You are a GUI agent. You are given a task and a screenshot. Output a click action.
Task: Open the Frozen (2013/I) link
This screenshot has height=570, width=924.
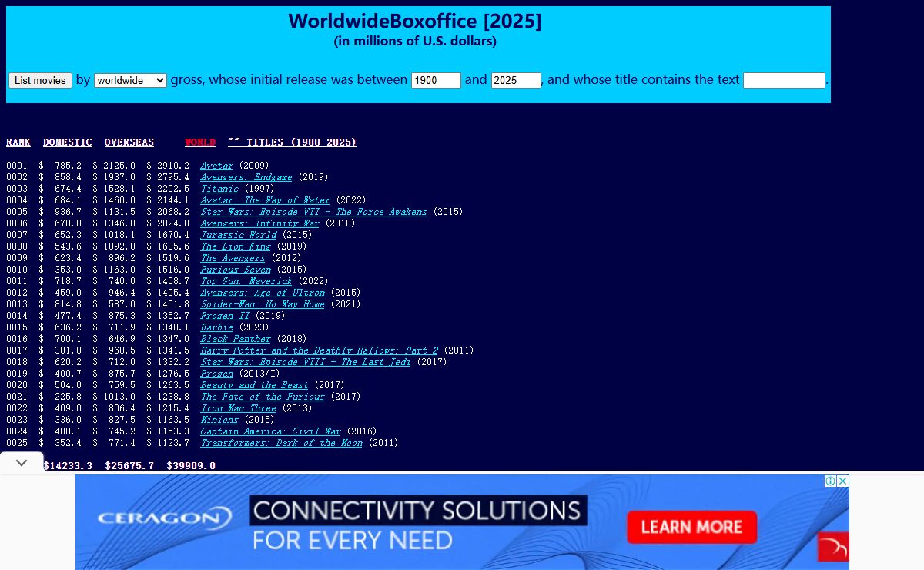(x=216, y=374)
